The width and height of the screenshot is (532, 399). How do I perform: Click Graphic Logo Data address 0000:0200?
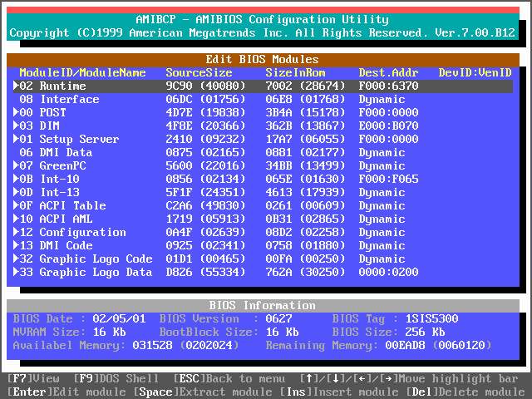[388, 272]
